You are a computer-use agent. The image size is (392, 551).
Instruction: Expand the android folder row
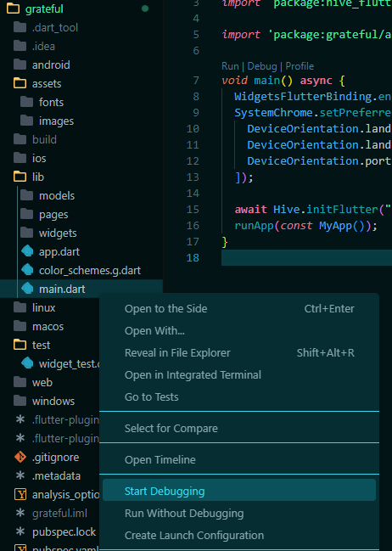pos(81,65)
